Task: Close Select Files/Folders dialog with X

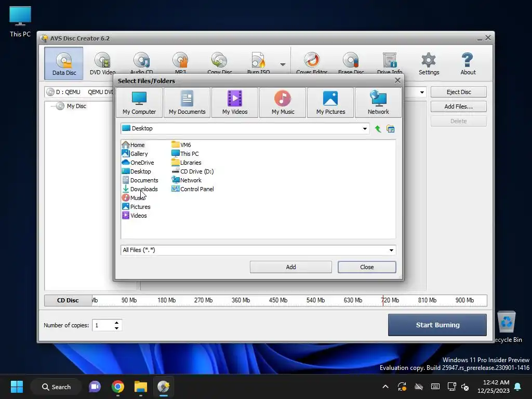Action: [397, 81]
